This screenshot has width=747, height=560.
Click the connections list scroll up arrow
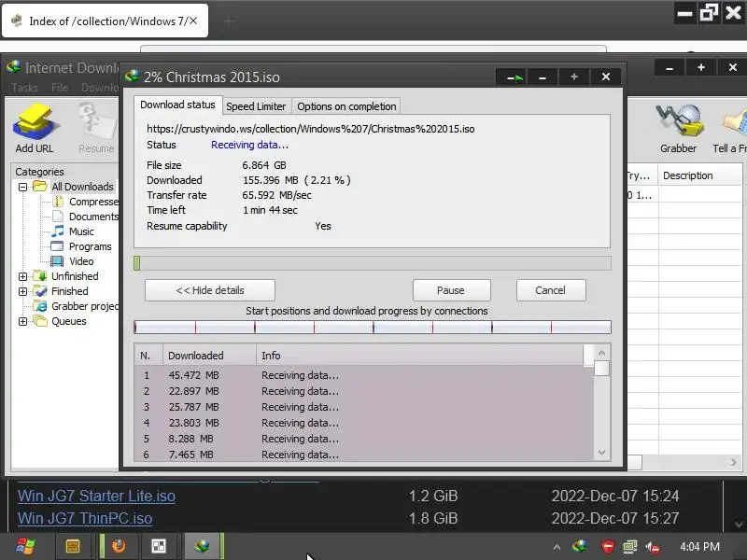[601, 353]
